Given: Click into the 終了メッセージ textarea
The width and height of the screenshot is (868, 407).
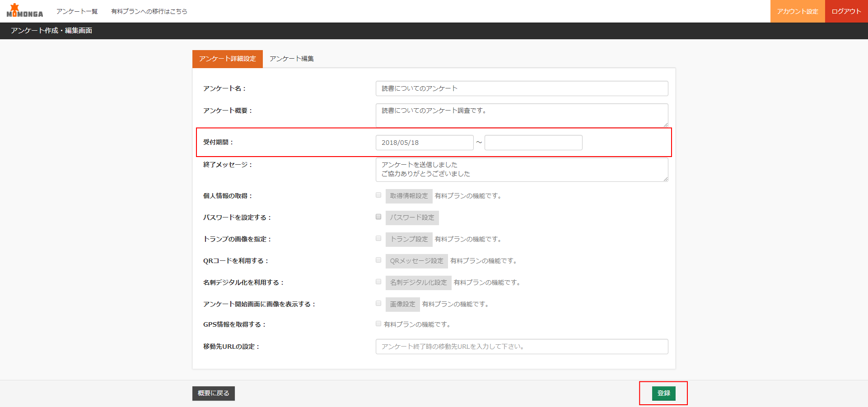Looking at the screenshot, I should point(522,169).
